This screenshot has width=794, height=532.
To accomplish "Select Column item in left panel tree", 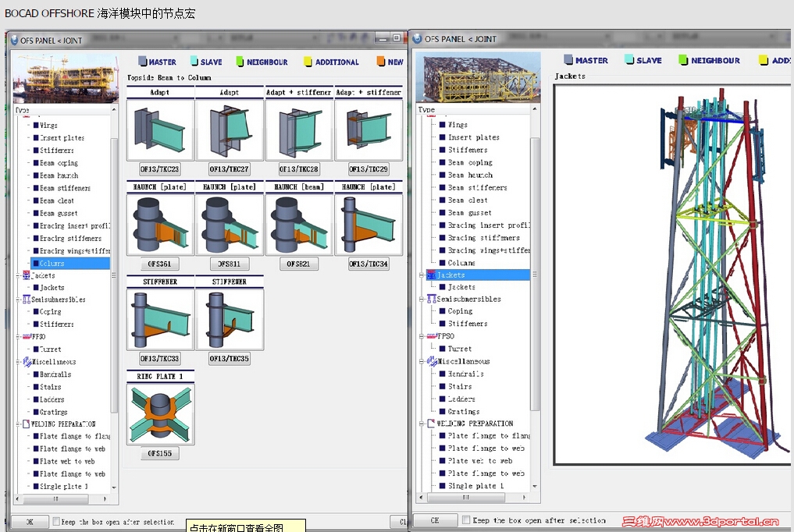I will (x=70, y=263).
